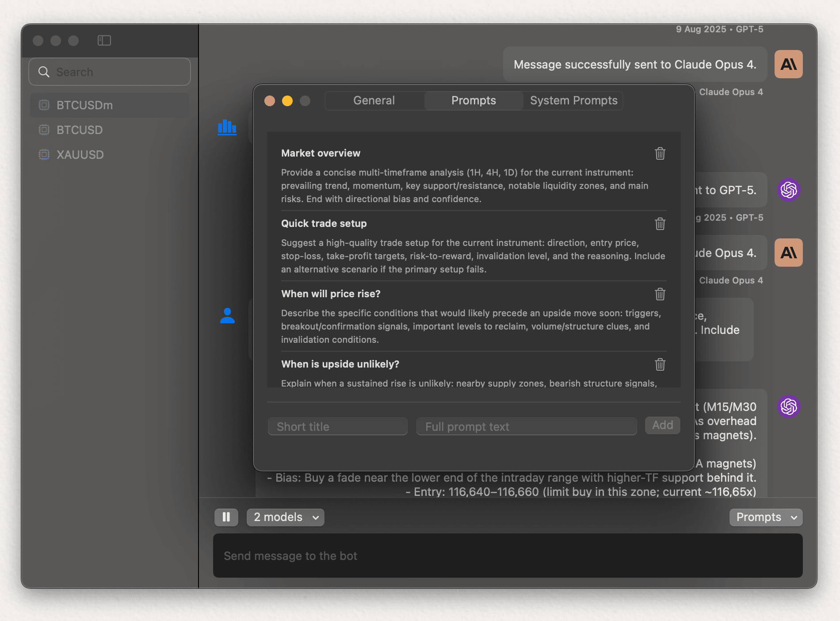
Task: Click the blue user avatar icon
Action: [228, 315]
